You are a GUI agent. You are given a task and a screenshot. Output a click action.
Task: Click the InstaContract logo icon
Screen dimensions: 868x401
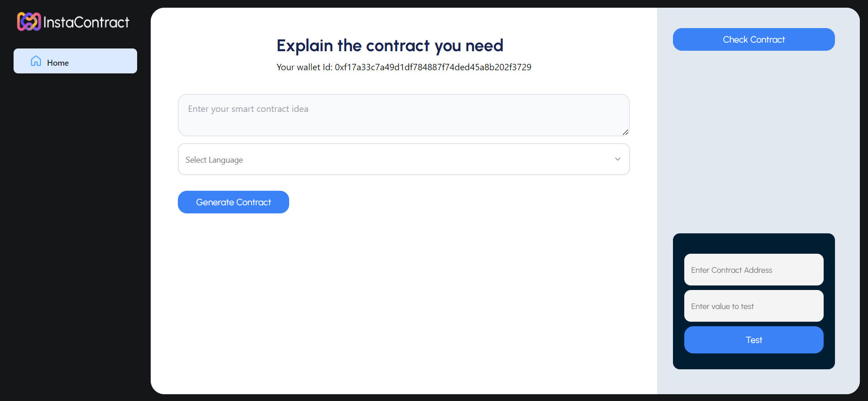click(x=29, y=22)
